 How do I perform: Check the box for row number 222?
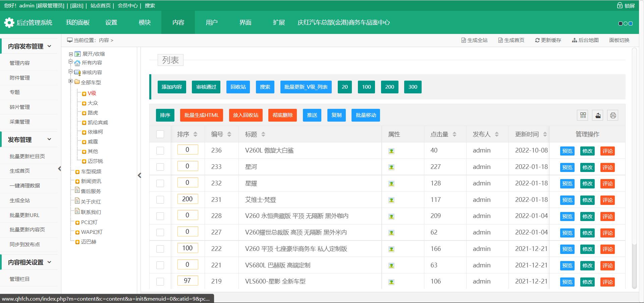160,249
